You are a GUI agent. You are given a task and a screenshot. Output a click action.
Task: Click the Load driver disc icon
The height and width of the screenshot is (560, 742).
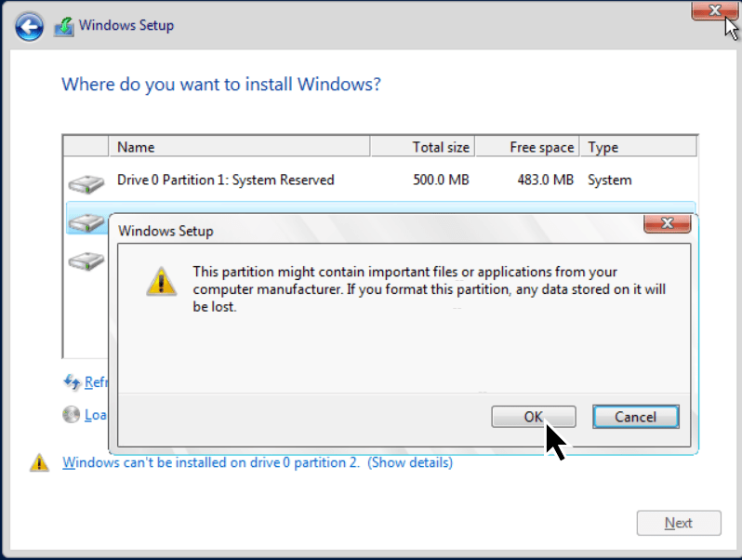[x=71, y=415]
